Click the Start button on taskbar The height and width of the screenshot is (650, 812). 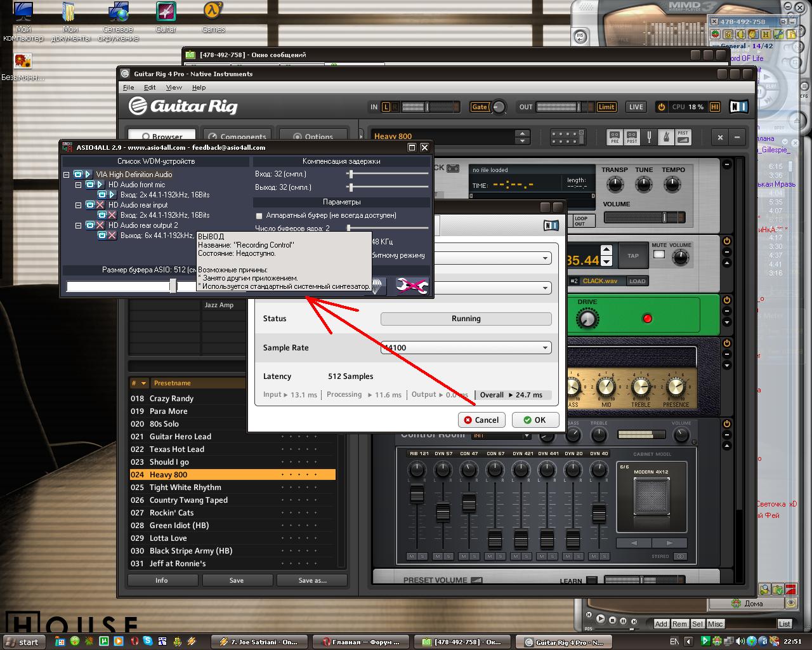pos(23,642)
